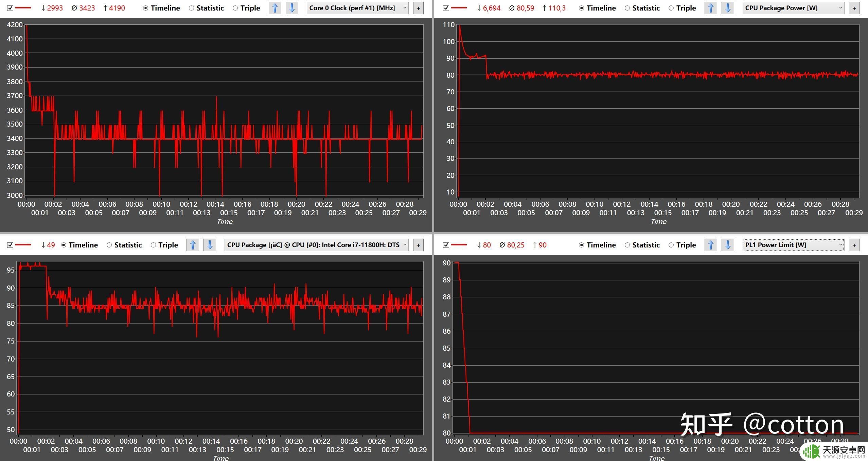Uncheck the PL1 Power Limit graph checkbox
The height and width of the screenshot is (461, 868).
(x=446, y=245)
